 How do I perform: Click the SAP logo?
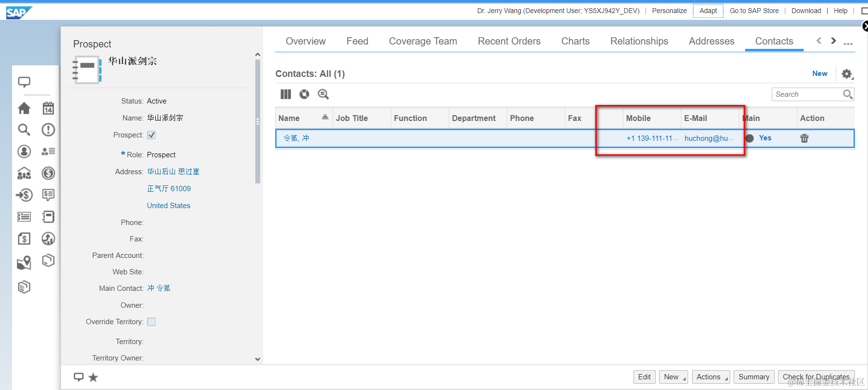click(x=19, y=13)
